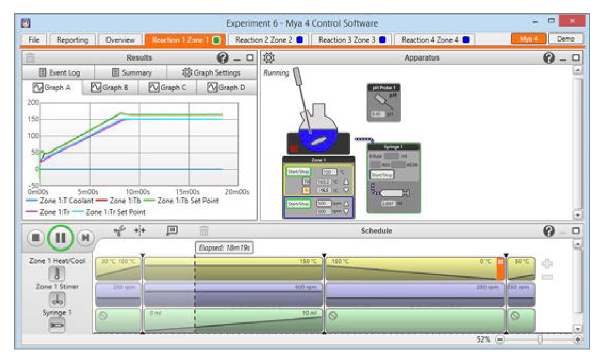Switch to Graph C
Screen dimensions: 608x364
pos(168,88)
